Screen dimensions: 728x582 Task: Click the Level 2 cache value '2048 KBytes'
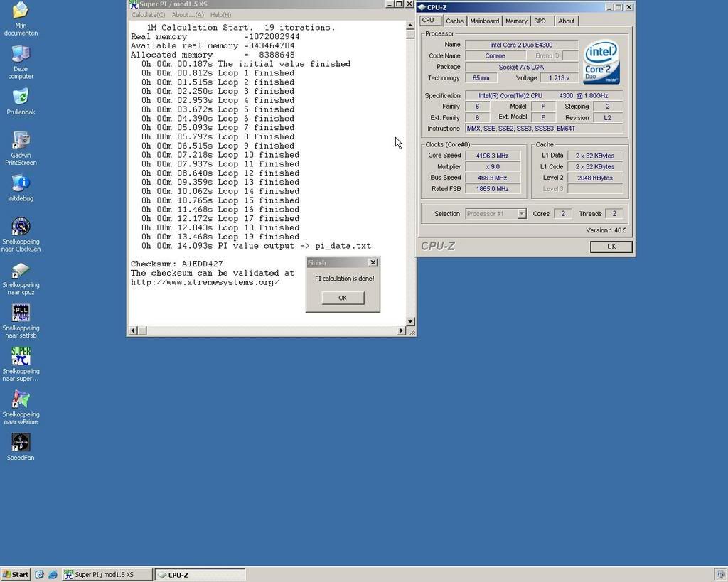point(595,178)
